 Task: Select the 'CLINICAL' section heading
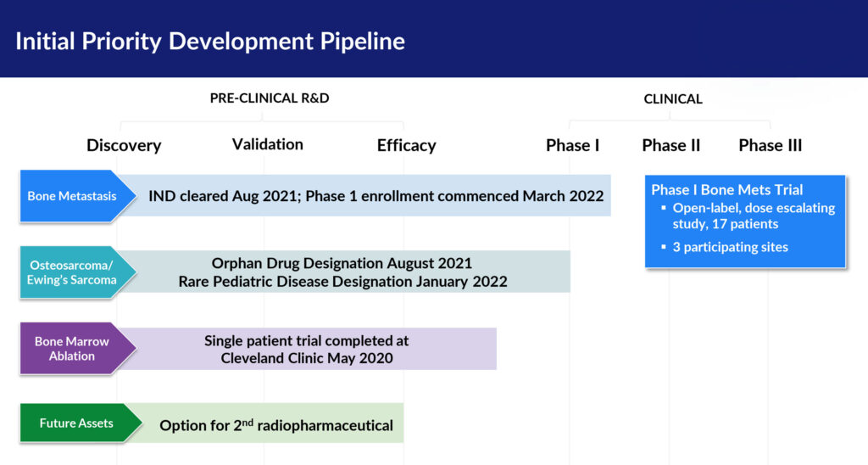(672, 99)
